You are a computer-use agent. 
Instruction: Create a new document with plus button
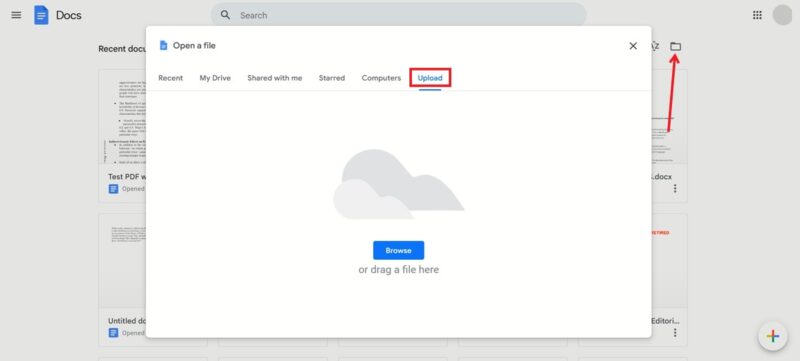click(x=772, y=336)
